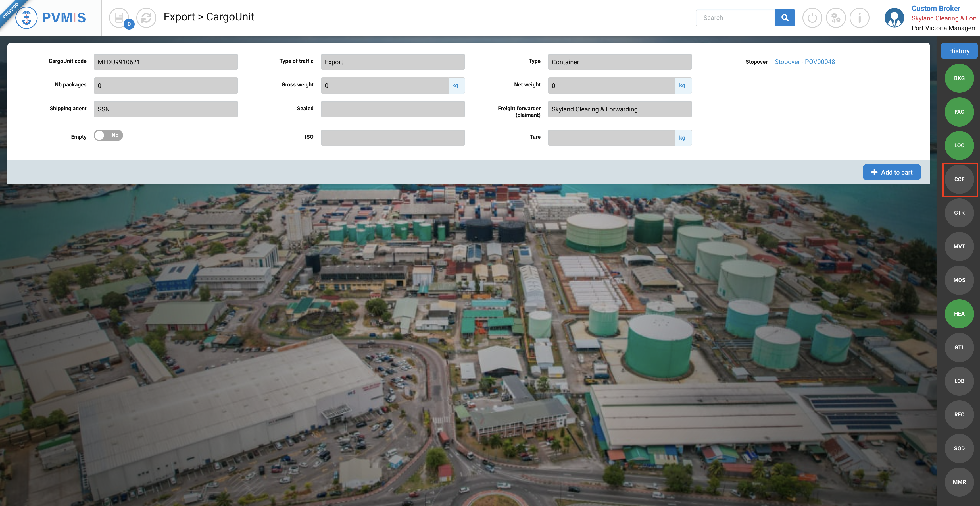Open the settings gears icon

pos(835,18)
